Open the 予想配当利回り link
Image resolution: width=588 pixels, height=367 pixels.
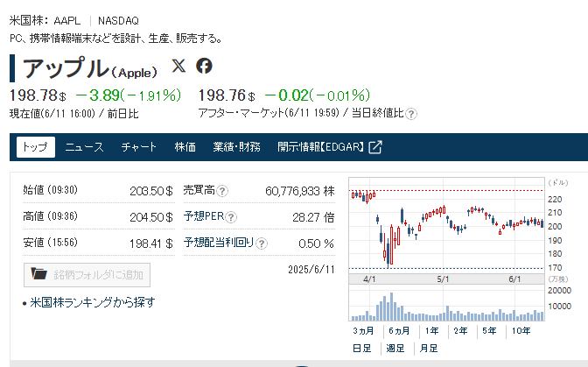coord(219,243)
